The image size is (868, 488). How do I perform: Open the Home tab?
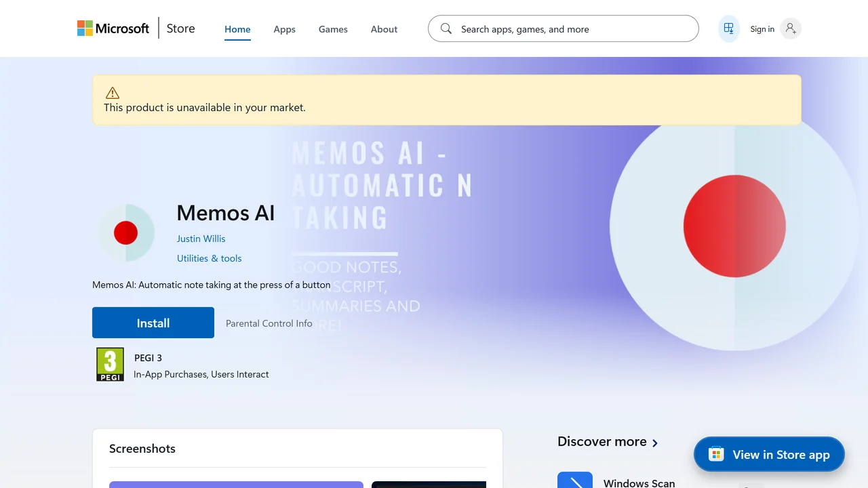point(237,29)
